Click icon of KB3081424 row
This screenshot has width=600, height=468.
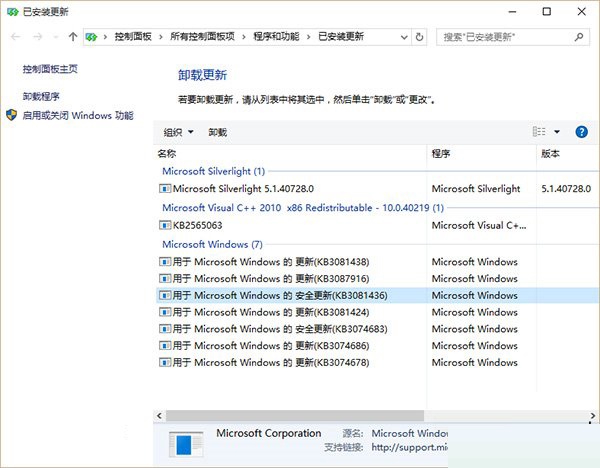165,312
